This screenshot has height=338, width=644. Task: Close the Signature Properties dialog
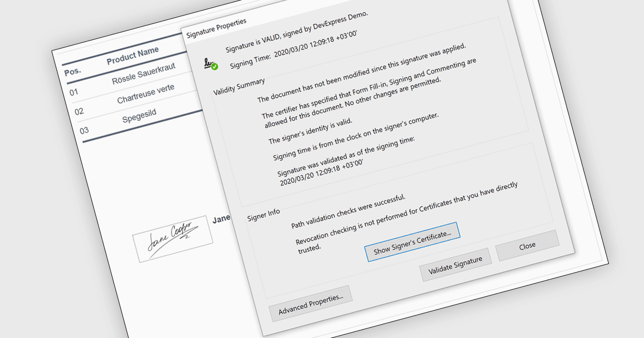[528, 246]
